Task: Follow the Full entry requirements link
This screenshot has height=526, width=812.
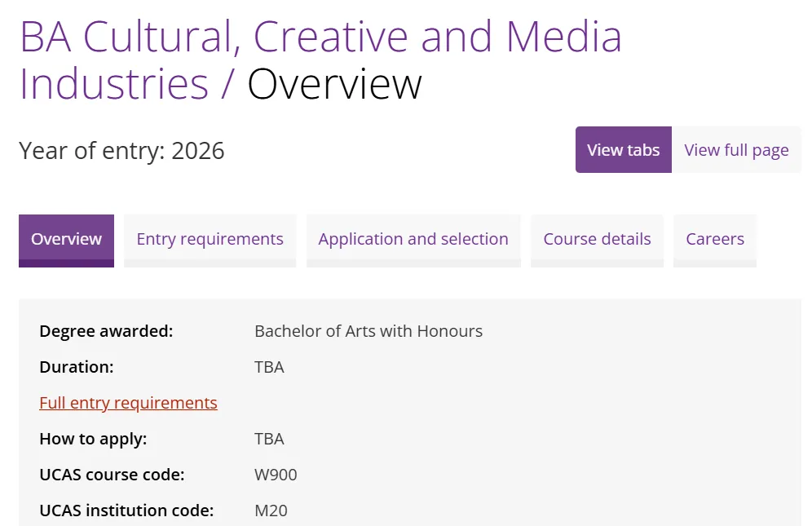Action: pos(128,403)
